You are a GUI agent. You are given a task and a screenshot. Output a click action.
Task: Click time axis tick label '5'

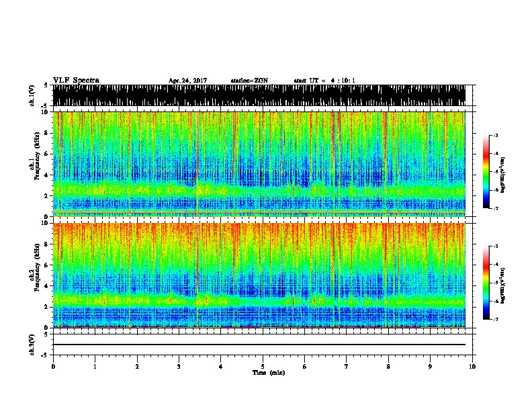point(263,367)
